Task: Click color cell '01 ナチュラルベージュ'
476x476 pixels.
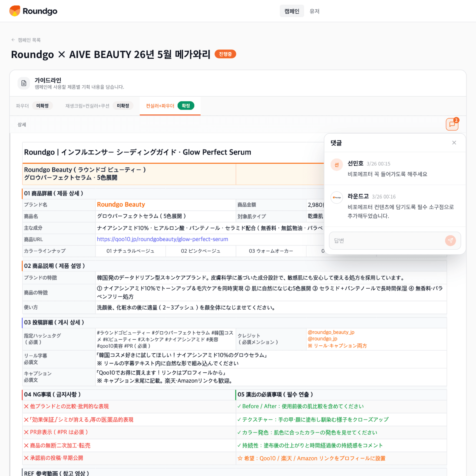Action: pyautogui.click(x=130, y=251)
